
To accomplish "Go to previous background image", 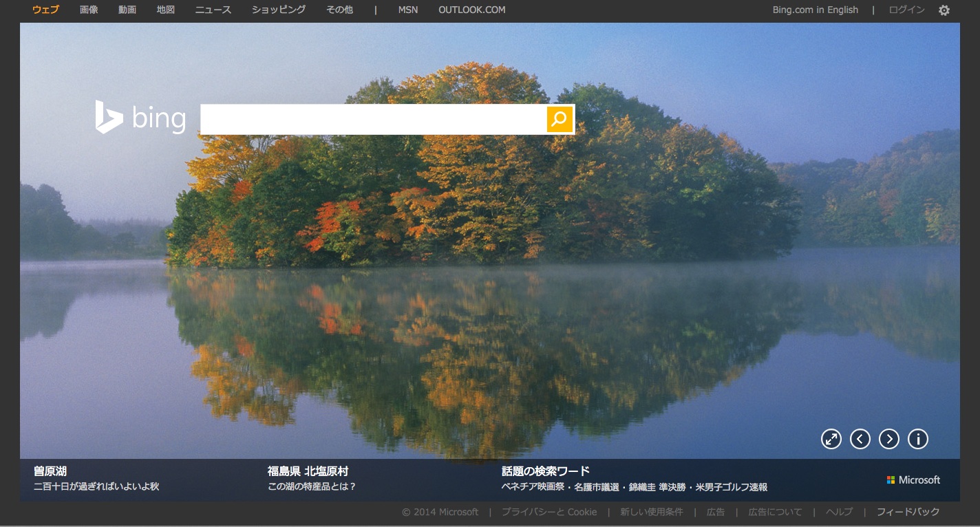I will (860, 439).
